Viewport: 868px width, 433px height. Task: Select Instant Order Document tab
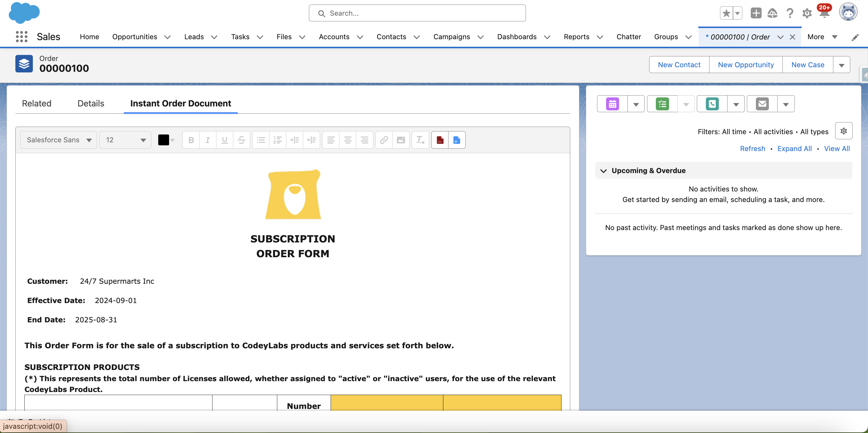pos(181,103)
